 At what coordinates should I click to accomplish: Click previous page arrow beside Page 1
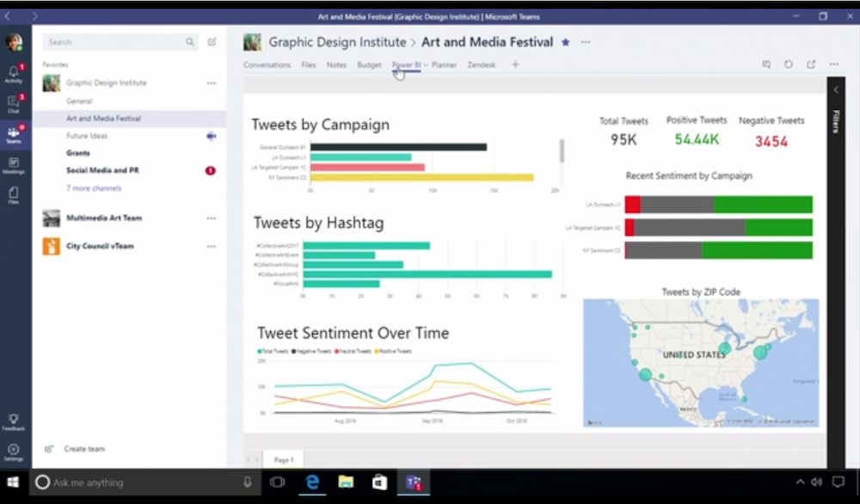(249, 459)
